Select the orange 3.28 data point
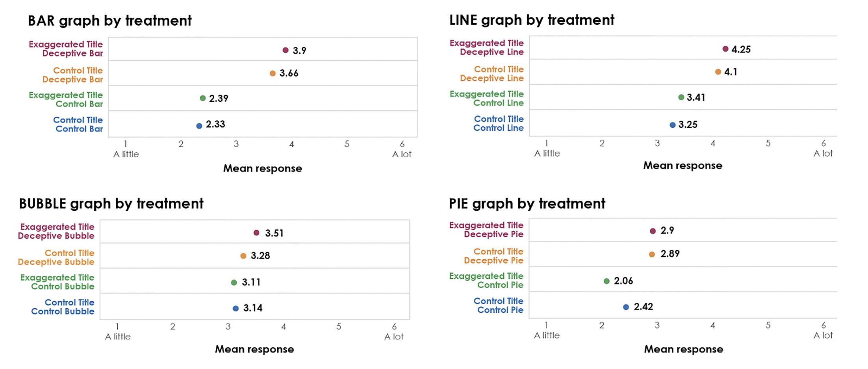Viewport: 868px width, 369px height. click(x=243, y=256)
